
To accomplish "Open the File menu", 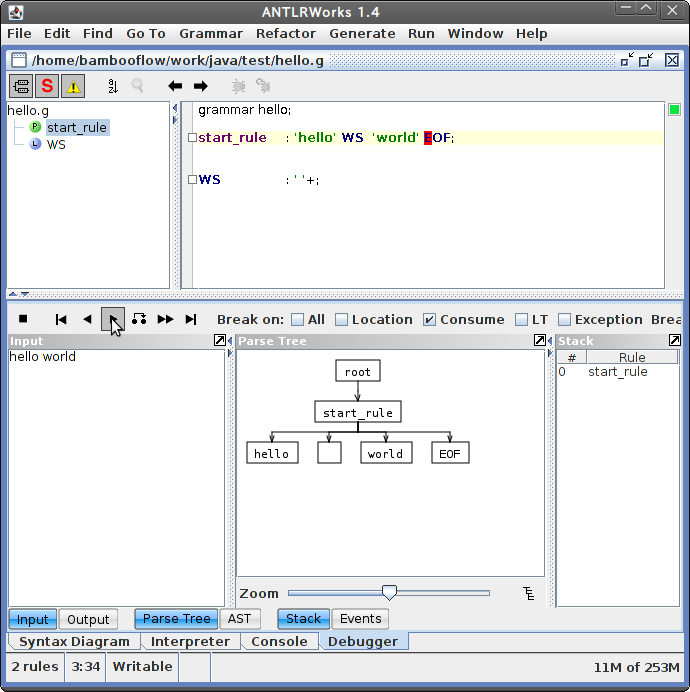I will pos(19,34).
